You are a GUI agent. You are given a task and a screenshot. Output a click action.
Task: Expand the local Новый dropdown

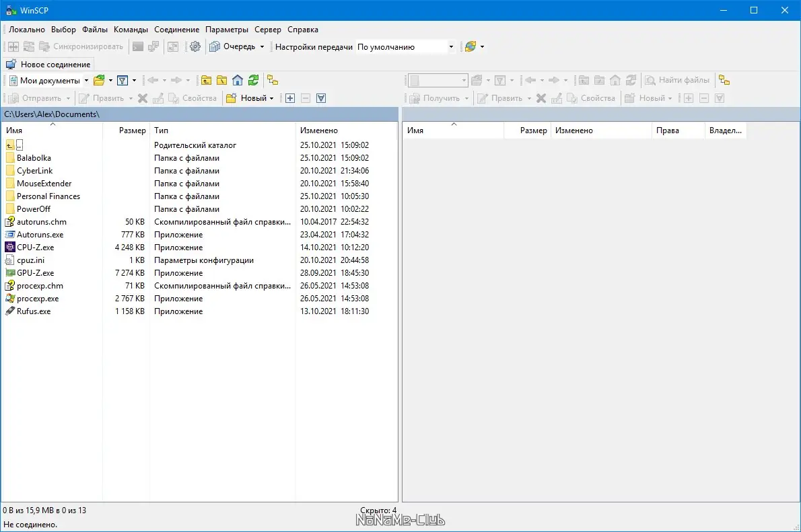pos(271,98)
